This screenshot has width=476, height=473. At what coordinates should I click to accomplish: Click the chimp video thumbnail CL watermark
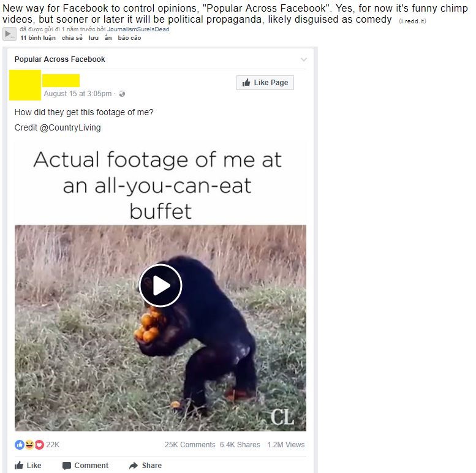click(282, 417)
